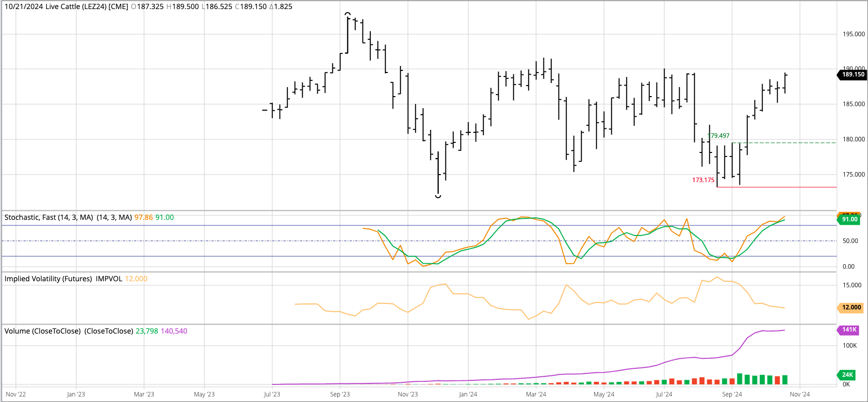Image resolution: width=868 pixels, height=402 pixels.
Task: Click the 195.000 price axis label
Action: point(853,34)
